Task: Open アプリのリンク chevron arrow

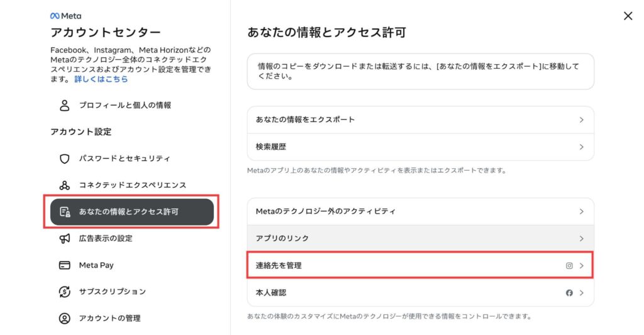Action: coord(582,239)
